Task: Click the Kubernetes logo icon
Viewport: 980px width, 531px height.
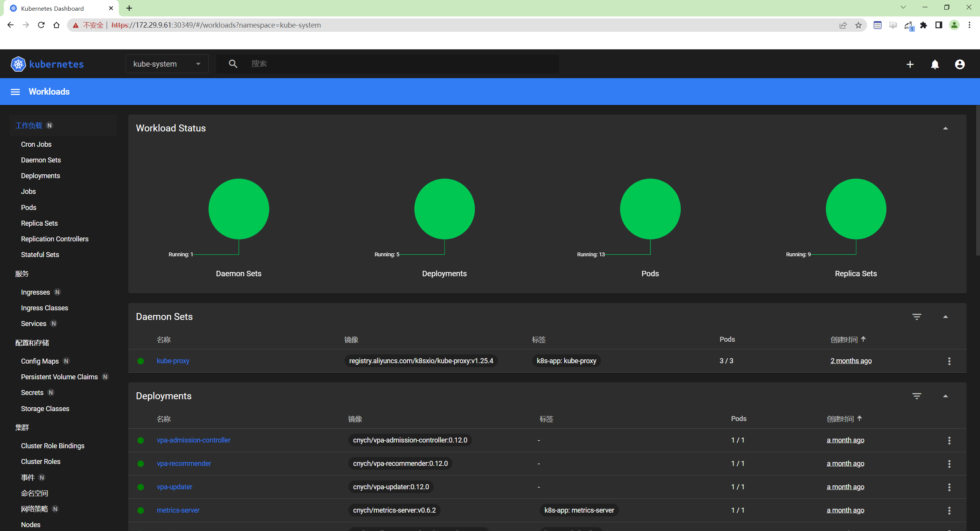Action: [18, 64]
